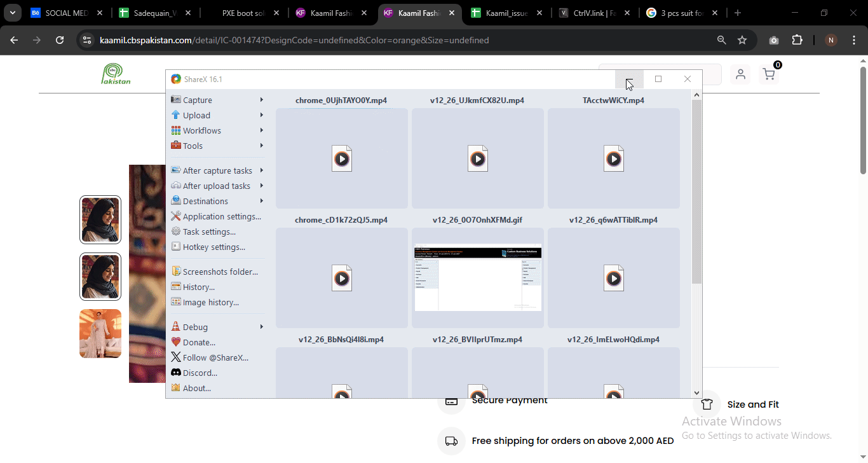Select v12_26_0O7OnhXFMd.gif thumbnail
This screenshot has width=868, height=463.
478,278
